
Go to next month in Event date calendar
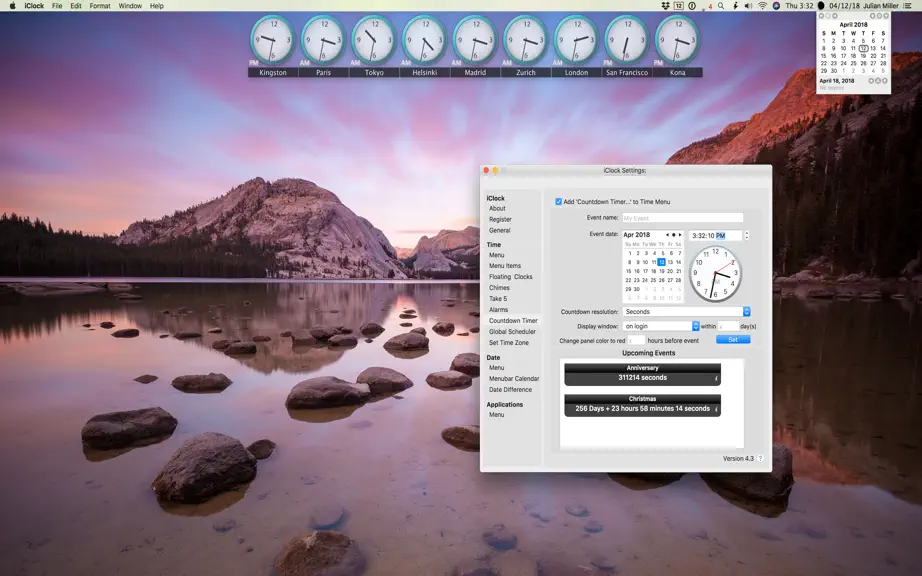680,235
